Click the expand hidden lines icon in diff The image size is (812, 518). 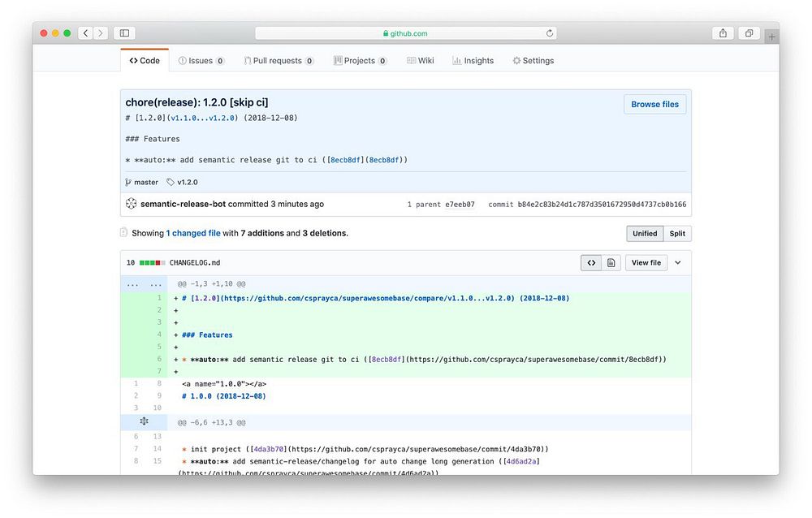click(144, 421)
